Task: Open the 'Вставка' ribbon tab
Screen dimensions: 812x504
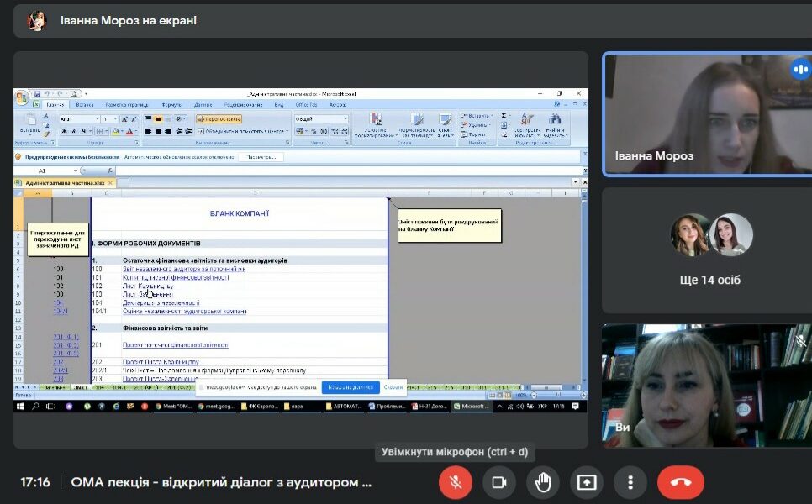Action: click(84, 104)
